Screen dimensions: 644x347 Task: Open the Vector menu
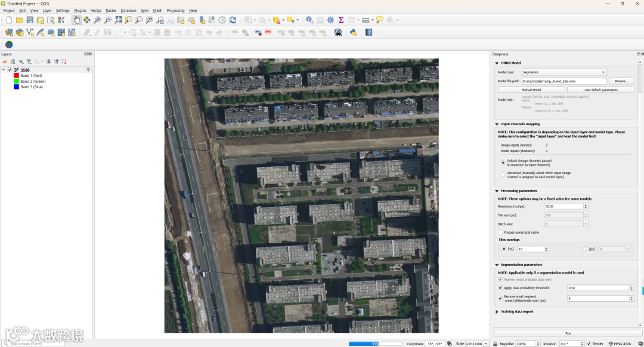[95, 10]
